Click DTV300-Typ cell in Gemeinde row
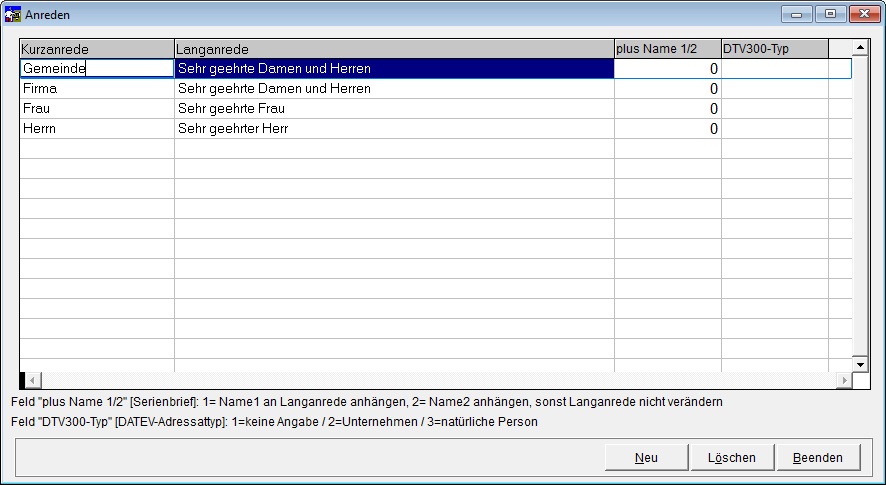The width and height of the screenshot is (886, 485). pos(775,68)
